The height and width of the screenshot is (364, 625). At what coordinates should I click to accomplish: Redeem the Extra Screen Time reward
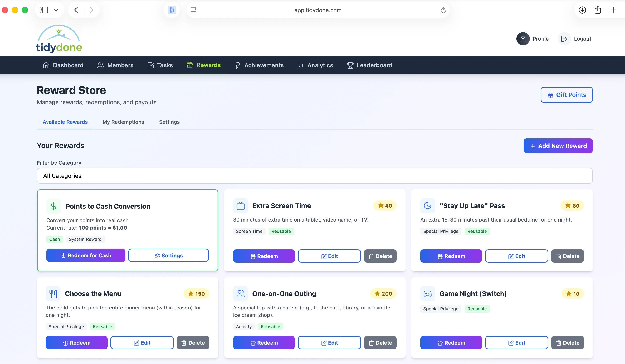264,256
